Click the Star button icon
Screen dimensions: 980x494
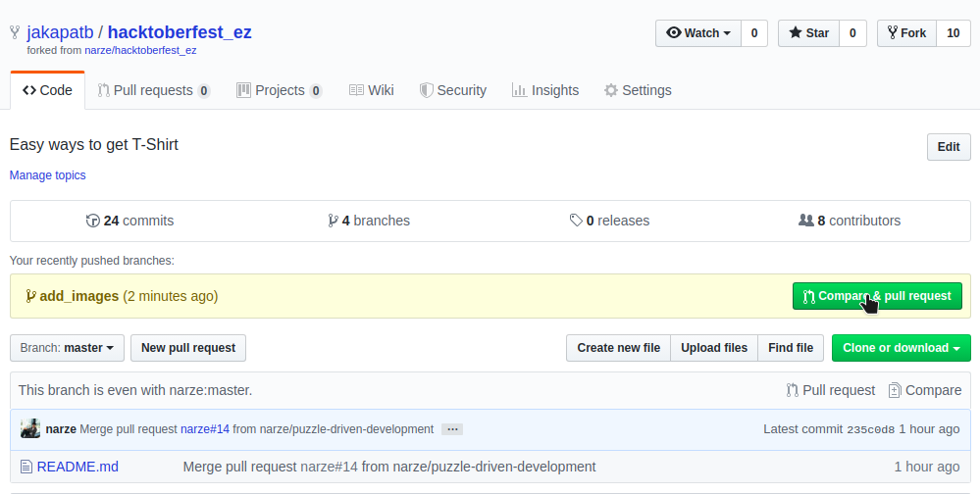point(796,33)
